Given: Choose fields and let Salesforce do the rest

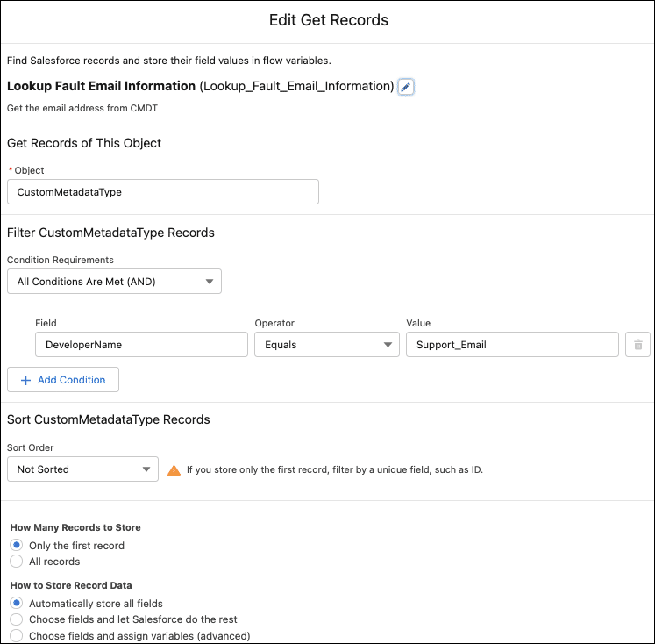Looking at the screenshot, I should [17, 619].
